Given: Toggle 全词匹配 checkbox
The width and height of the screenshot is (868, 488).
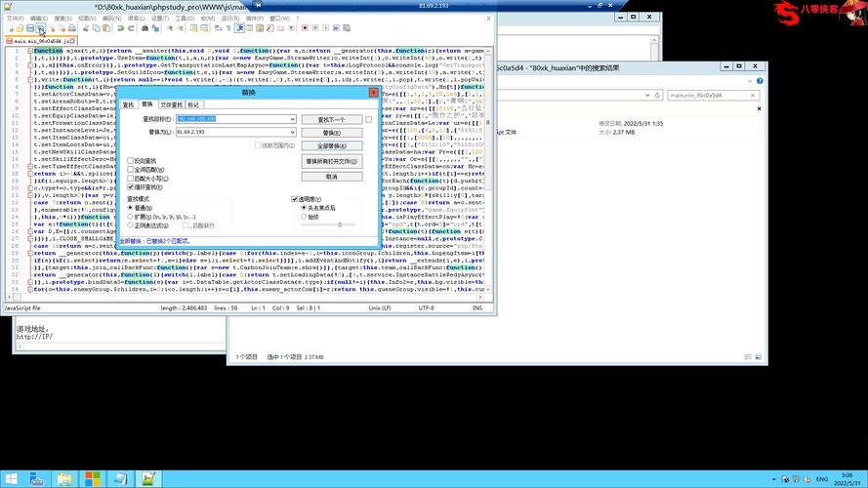Looking at the screenshot, I should click(x=131, y=169).
